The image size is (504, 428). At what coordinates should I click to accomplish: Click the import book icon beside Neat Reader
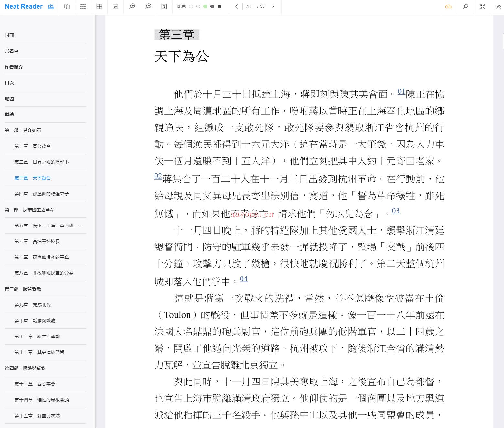pyautogui.click(x=51, y=6)
